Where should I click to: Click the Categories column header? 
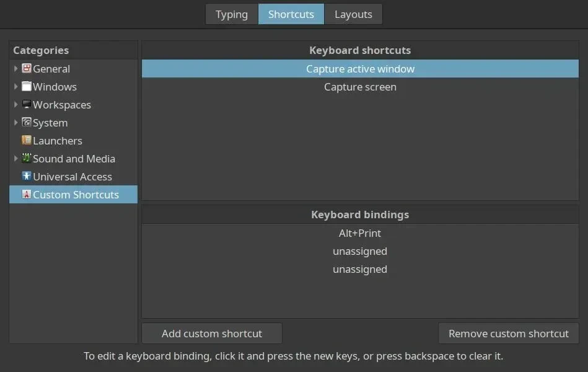pyautogui.click(x=74, y=50)
